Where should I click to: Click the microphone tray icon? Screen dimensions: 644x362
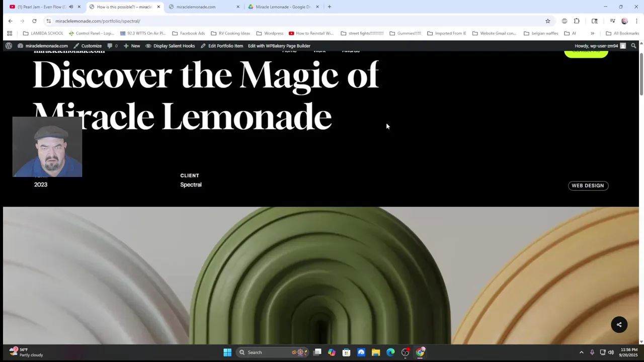click(592, 352)
